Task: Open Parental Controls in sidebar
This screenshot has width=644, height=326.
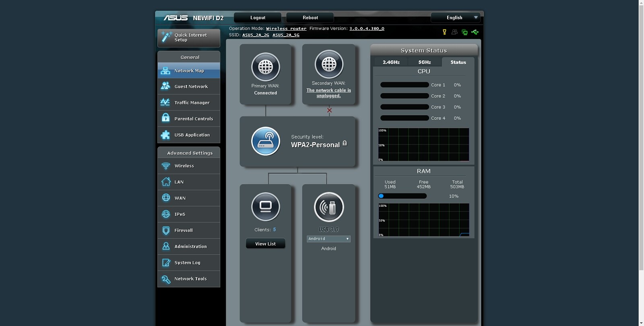Action: click(189, 118)
